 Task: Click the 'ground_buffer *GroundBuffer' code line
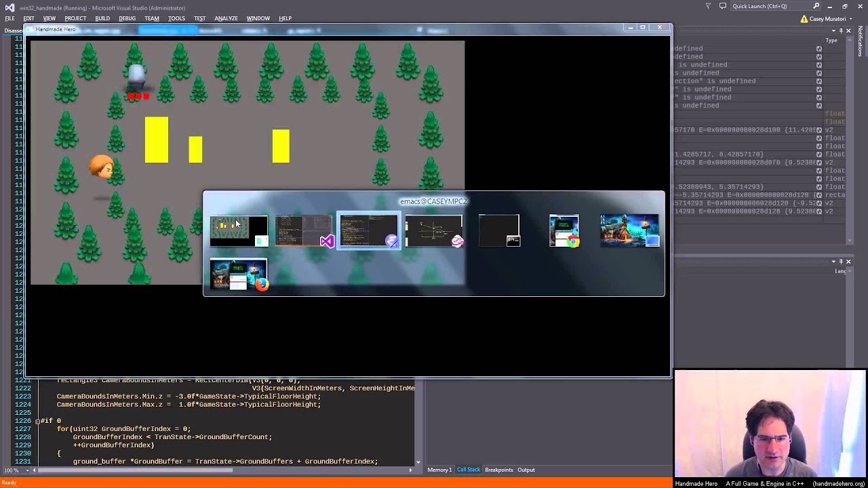[x=225, y=462]
